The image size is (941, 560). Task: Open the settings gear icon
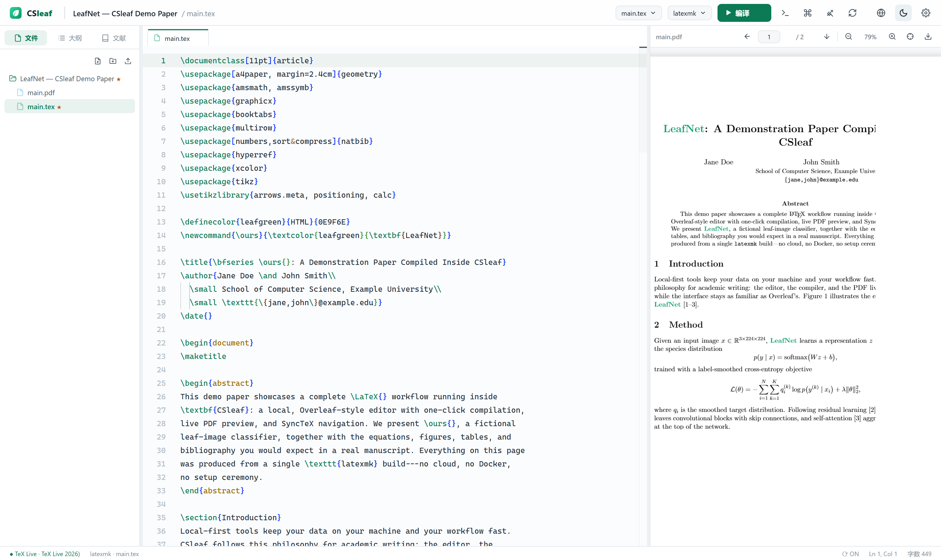click(x=926, y=13)
